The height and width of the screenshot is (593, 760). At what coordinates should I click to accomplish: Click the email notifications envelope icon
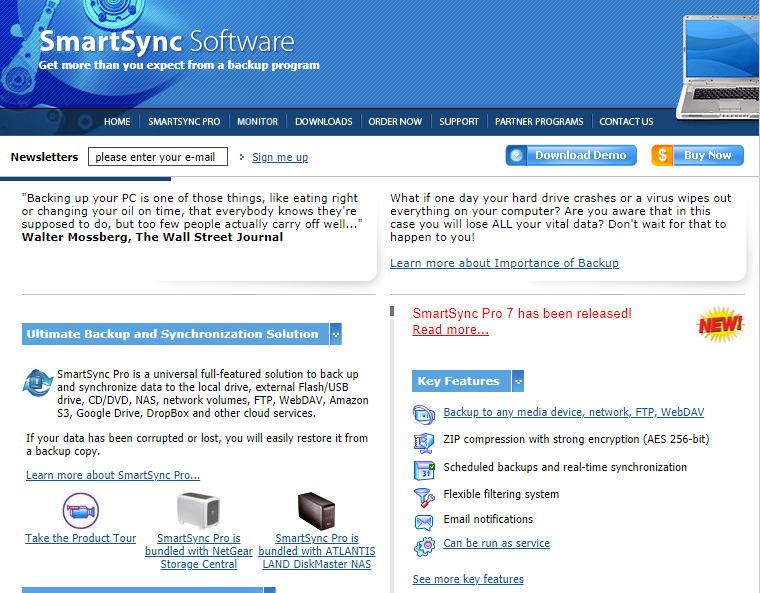pos(424,522)
